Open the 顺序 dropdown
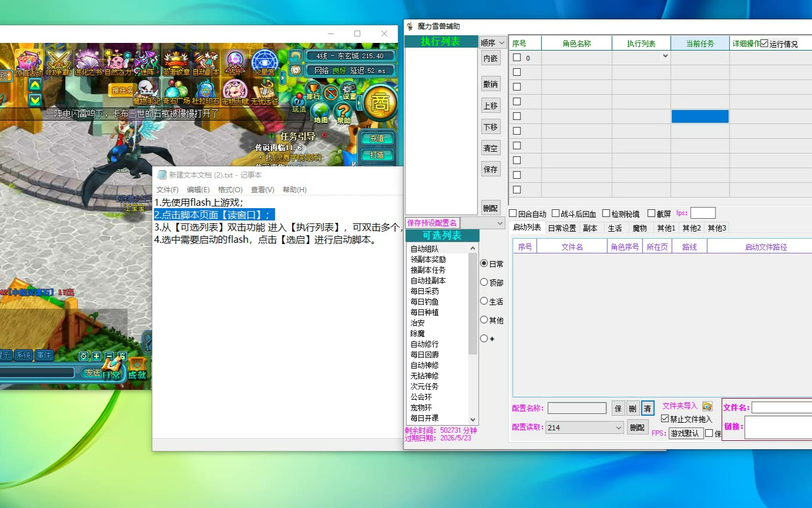This screenshot has height=508, width=812. click(x=493, y=42)
